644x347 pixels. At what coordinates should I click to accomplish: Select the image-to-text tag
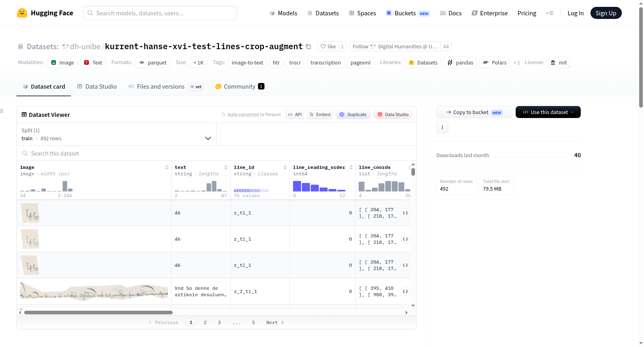point(248,62)
